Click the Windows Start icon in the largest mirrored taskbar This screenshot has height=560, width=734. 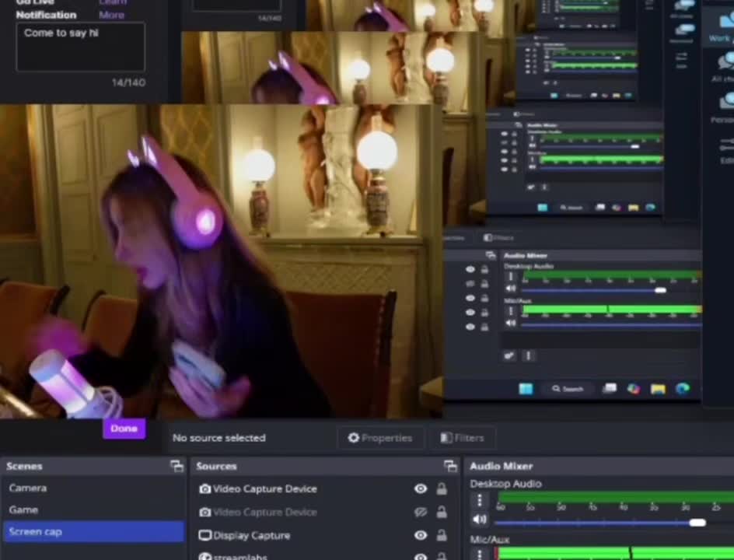coord(526,389)
